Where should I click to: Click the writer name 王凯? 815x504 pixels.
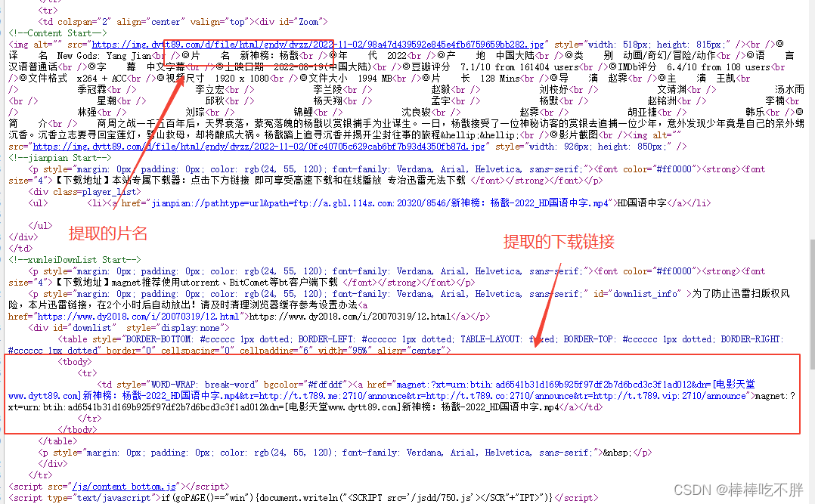[x=726, y=79]
